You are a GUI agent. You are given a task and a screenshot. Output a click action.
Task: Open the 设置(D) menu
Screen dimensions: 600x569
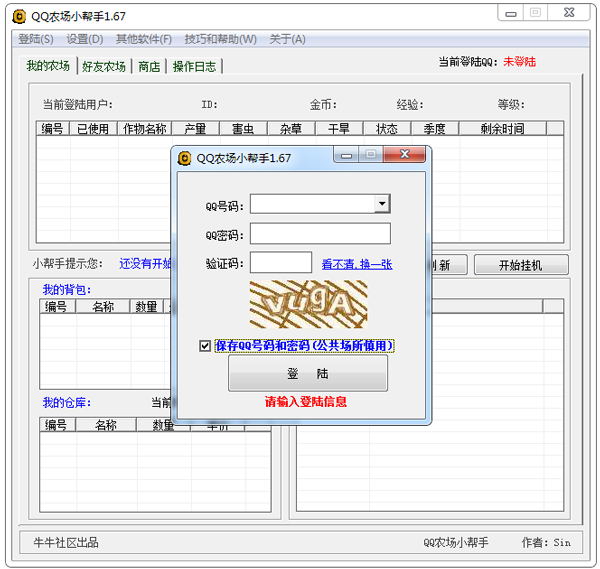pos(84,39)
